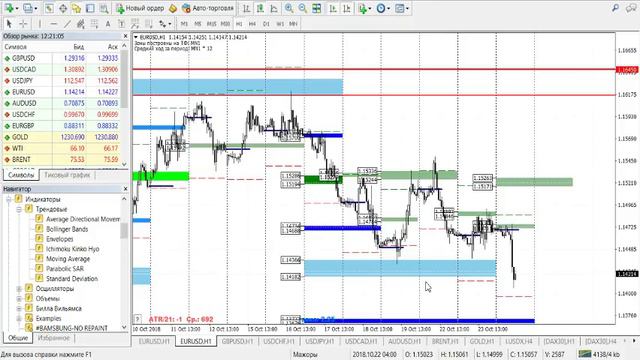The image size is (640, 360).
Task: Switch timeframe to M1
Action: pyautogui.click(x=184, y=24)
